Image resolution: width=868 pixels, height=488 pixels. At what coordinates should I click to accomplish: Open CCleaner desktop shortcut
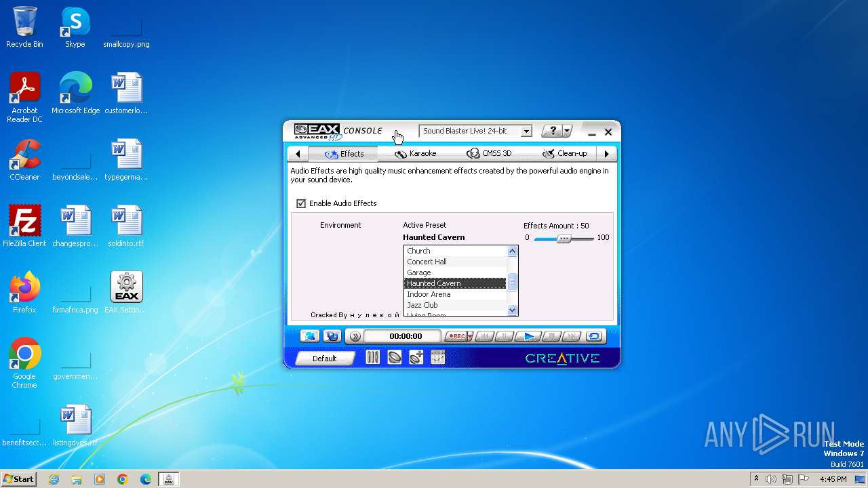24,159
